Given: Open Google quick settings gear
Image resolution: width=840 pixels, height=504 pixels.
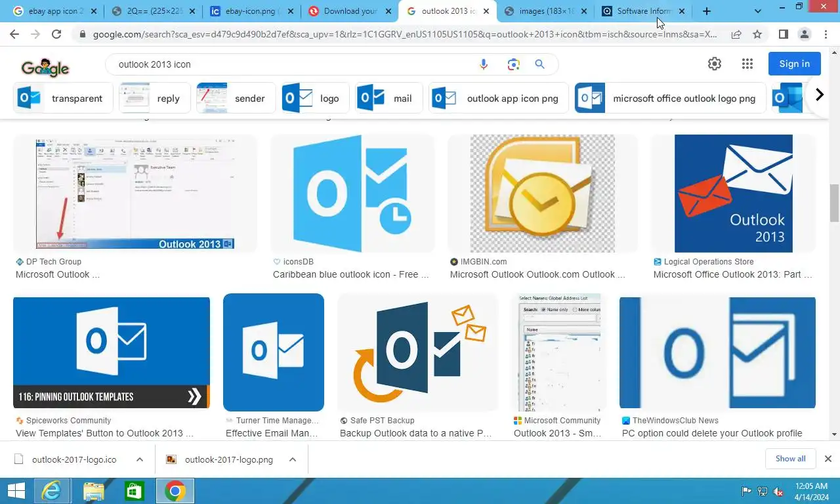Looking at the screenshot, I should coord(715,64).
